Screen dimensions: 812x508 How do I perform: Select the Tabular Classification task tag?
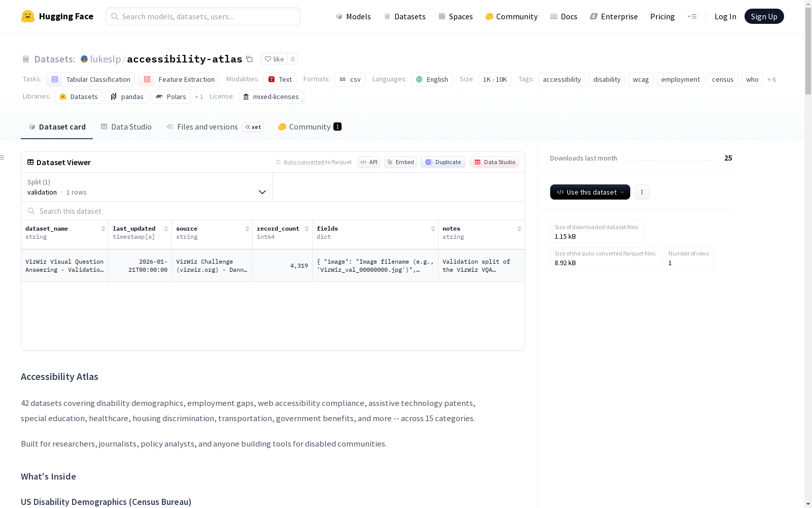pos(90,79)
